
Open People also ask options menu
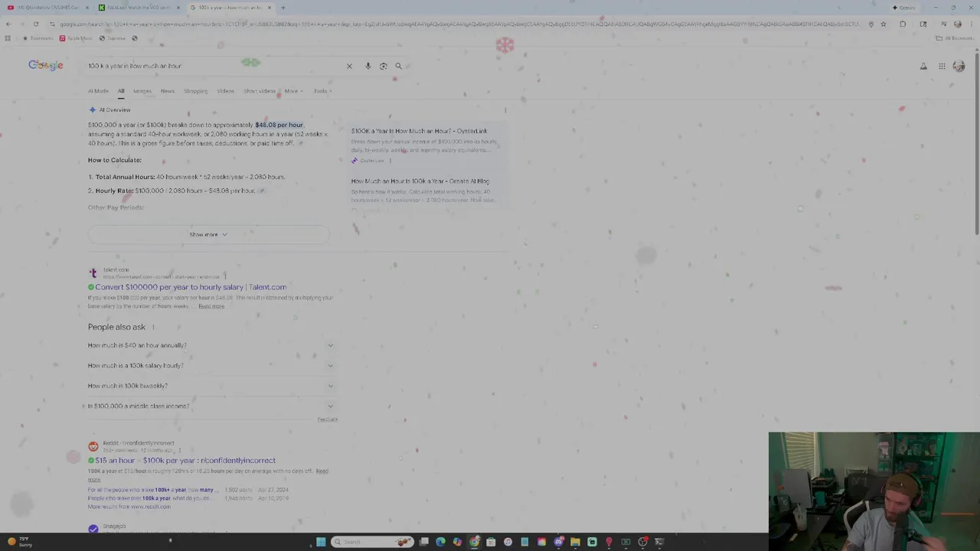click(x=153, y=328)
